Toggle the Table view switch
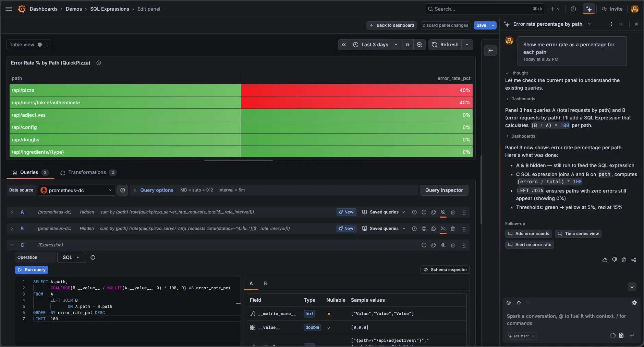The height and width of the screenshot is (347, 644). pyautogui.click(x=42, y=45)
